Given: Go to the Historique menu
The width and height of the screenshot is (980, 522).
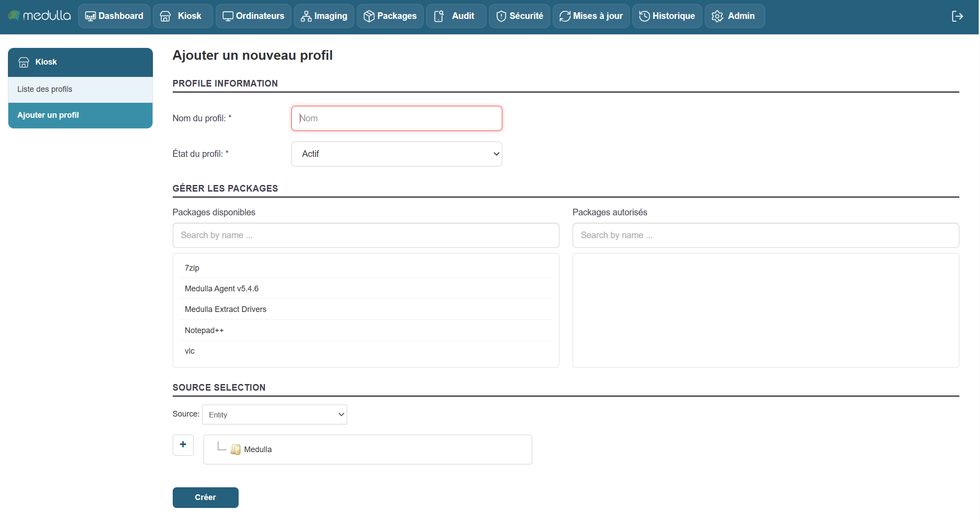Looking at the screenshot, I should click(x=667, y=16).
